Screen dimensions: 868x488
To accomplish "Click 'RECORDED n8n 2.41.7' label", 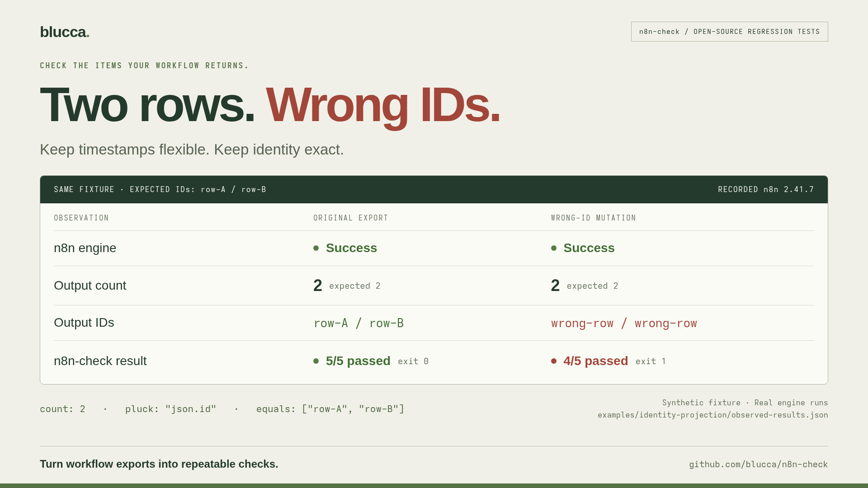I will [x=766, y=189].
